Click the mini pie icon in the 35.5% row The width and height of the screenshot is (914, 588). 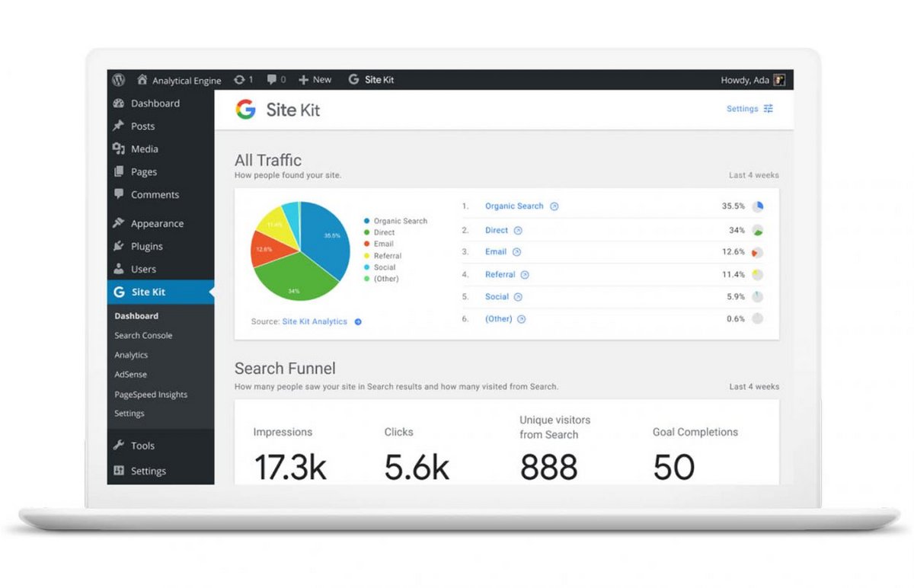[x=758, y=206]
